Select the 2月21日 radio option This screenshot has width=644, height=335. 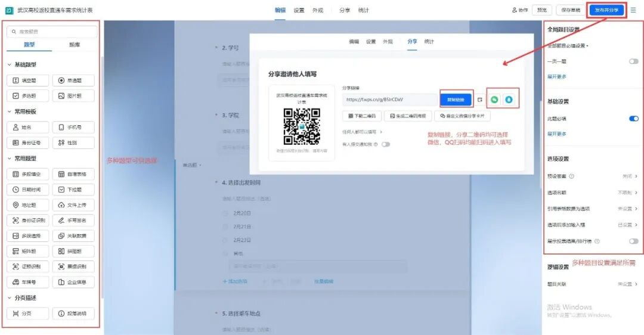(x=225, y=227)
